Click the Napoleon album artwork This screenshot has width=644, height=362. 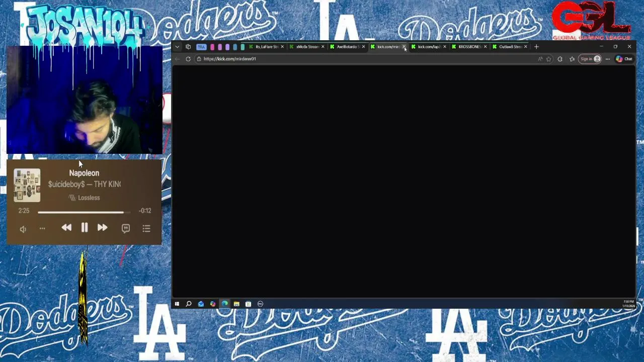(x=27, y=186)
